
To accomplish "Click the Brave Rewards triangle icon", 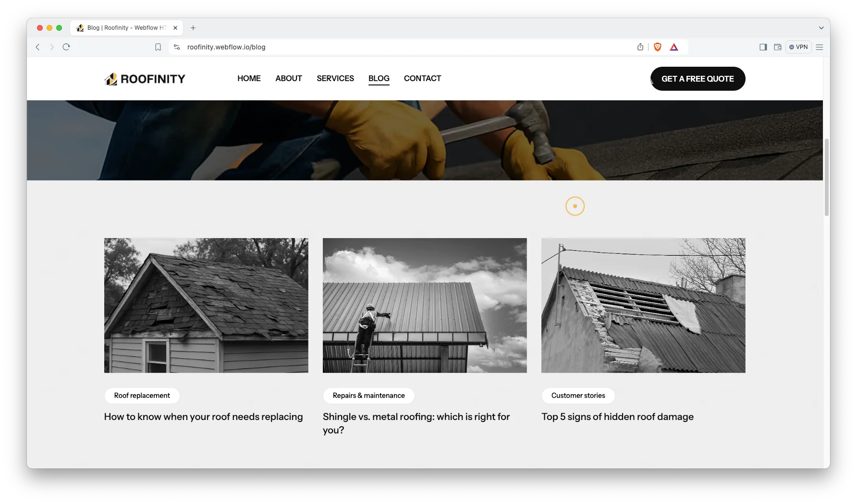I will pyautogui.click(x=674, y=47).
